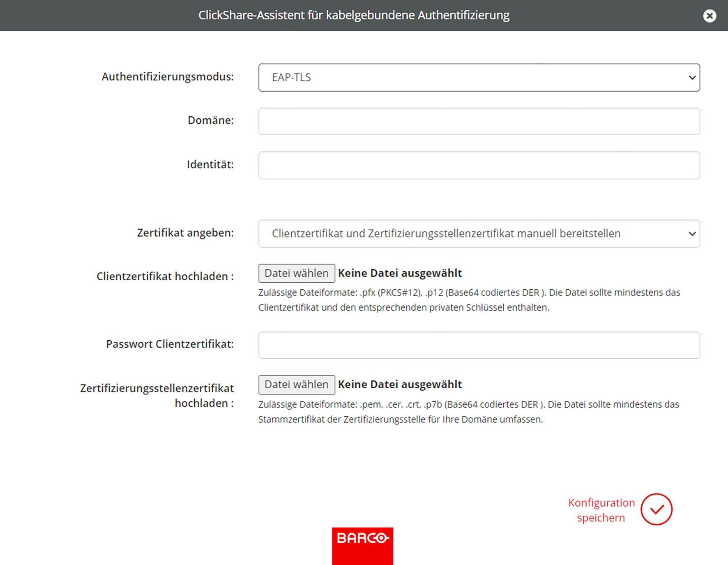Expand the Zertifikat angeben dropdown
The height and width of the screenshot is (565, 728).
pos(479,233)
